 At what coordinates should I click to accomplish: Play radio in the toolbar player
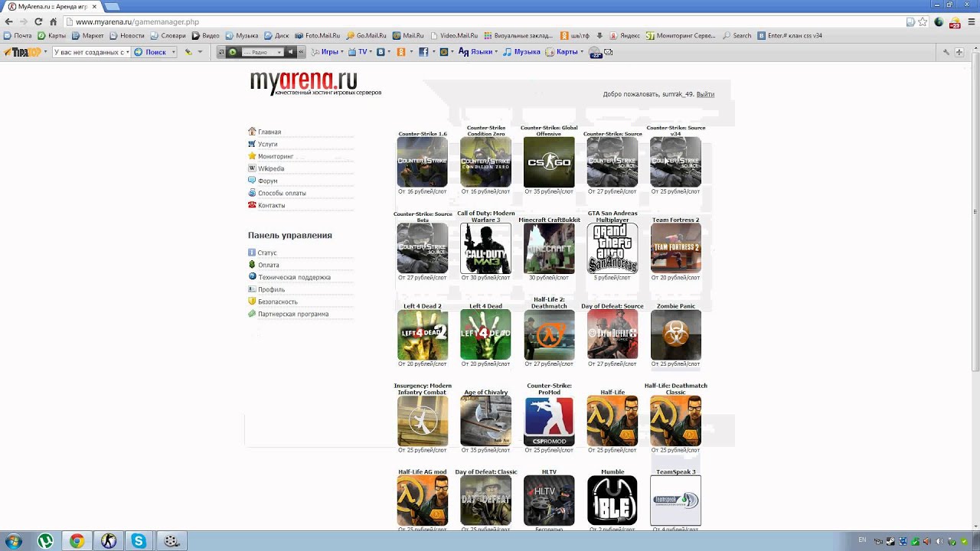click(x=234, y=52)
